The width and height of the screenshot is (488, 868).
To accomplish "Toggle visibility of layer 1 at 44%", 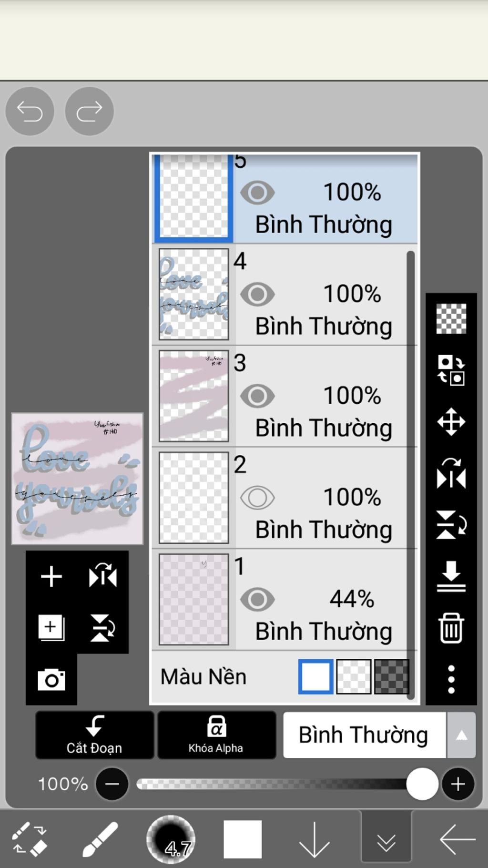I will coord(257,599).
